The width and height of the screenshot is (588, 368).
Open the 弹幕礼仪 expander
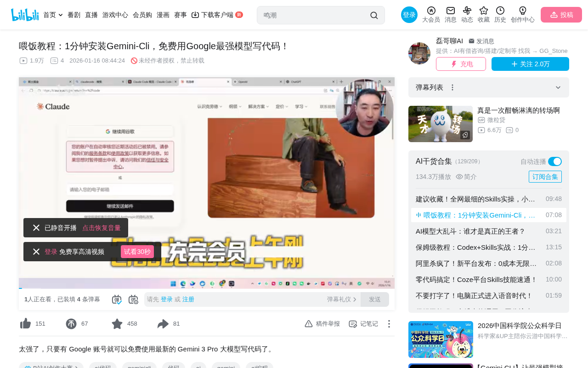(x=342, y=299)
